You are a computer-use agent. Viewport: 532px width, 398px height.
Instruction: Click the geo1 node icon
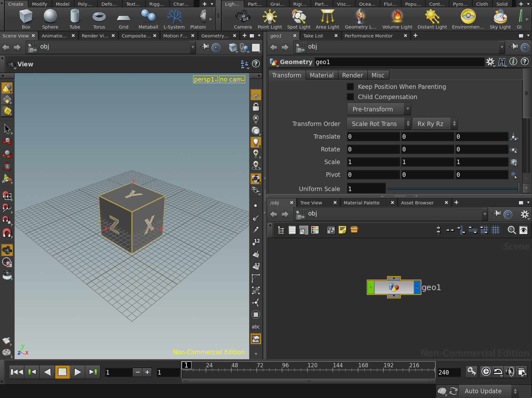click(394, 288)
